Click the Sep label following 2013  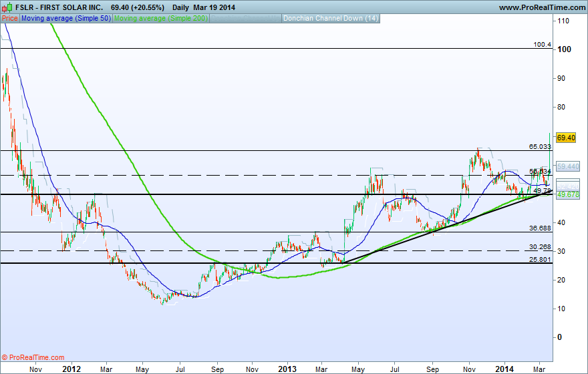pos(432,369)
